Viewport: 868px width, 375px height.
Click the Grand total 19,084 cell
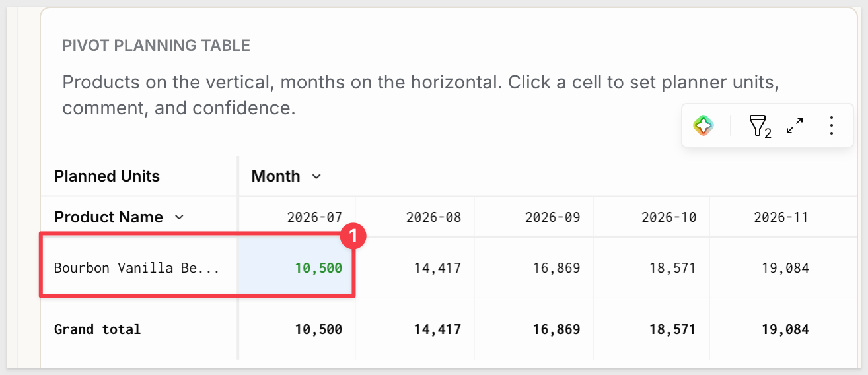point(766,329)
